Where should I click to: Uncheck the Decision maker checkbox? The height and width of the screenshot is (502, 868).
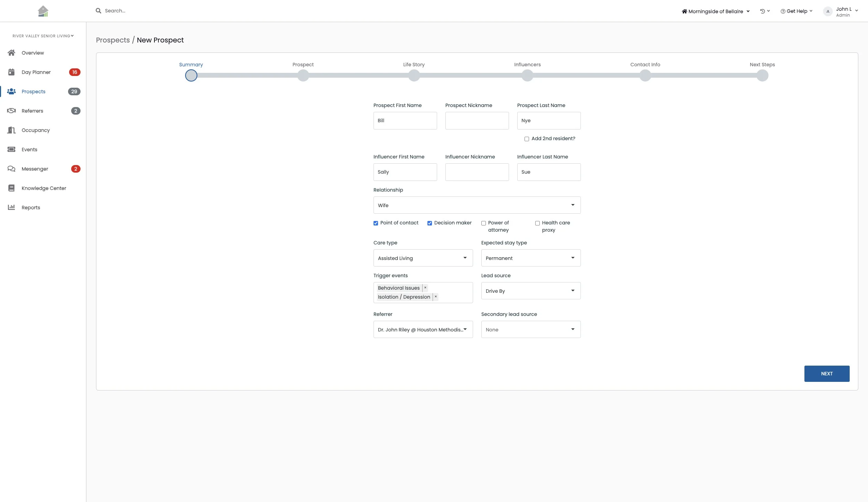pos(430,223)
